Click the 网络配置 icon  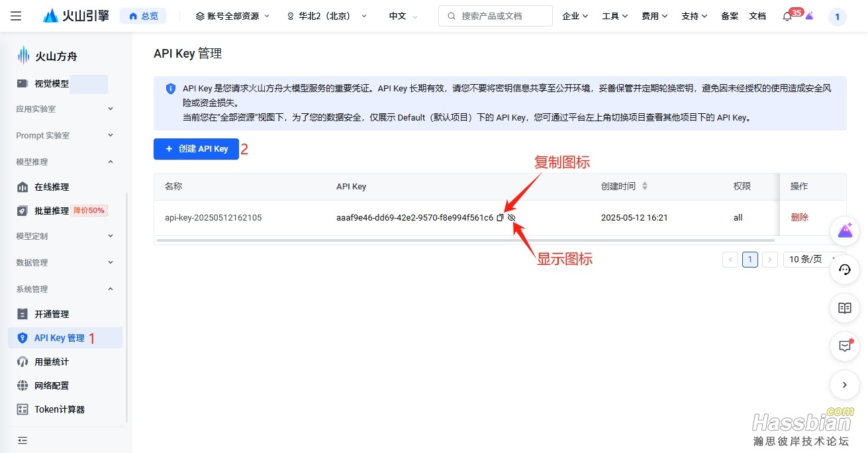[x=23, y=385]
